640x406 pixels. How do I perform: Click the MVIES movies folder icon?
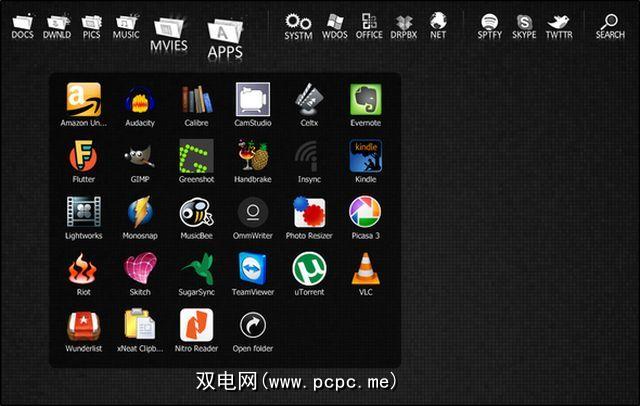[169, 34]
